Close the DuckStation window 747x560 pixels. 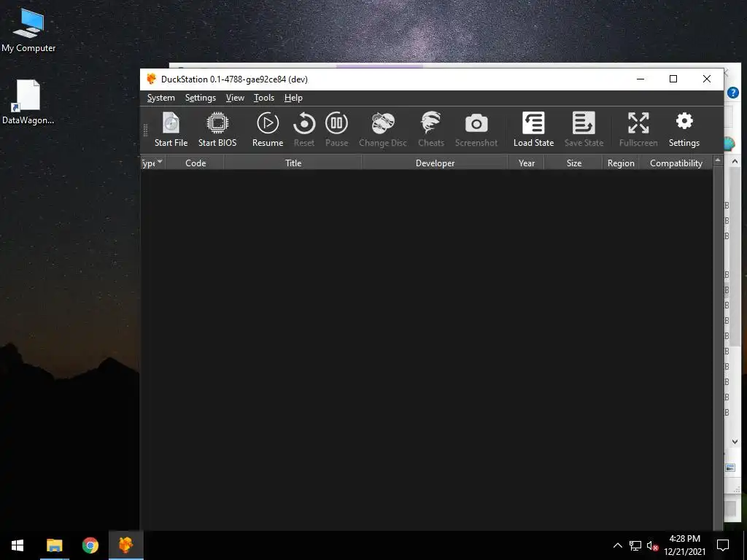coord(706,79)
